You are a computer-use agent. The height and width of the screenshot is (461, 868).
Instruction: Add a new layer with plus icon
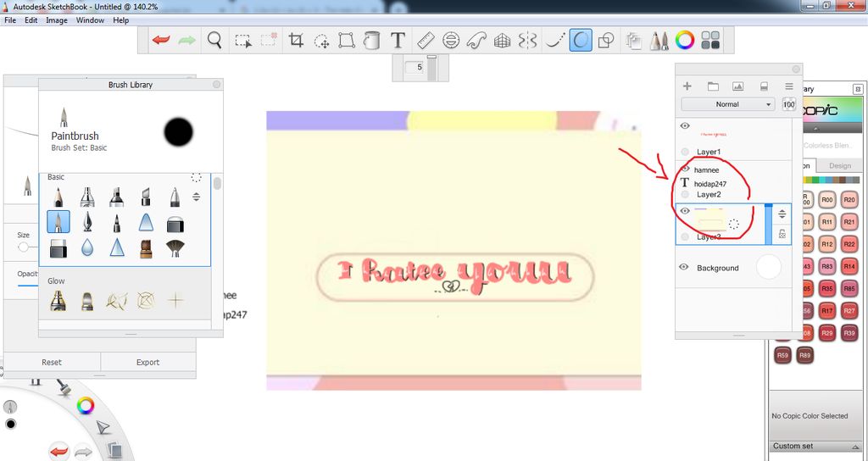tap(687, 86)
